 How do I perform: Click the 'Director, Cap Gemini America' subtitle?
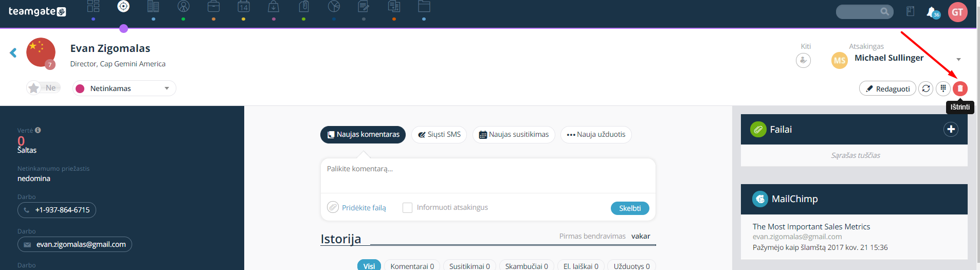point(118,64)
